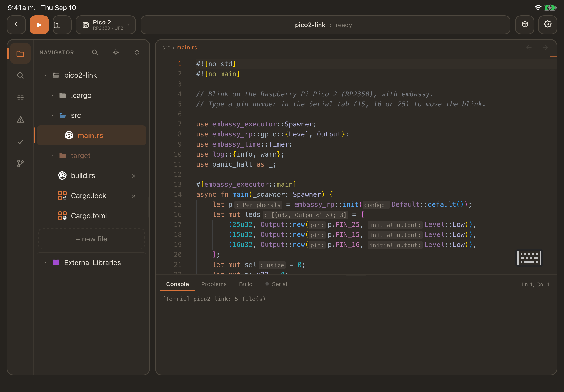The width and height of the screenshot is (564, 392).
Task: Go back with the top-left chevron button
Action: [16, 25]
